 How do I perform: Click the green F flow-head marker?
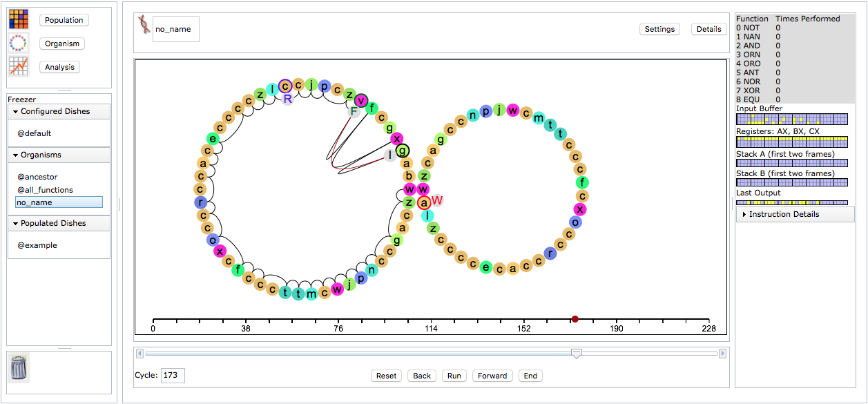(354, 111)
